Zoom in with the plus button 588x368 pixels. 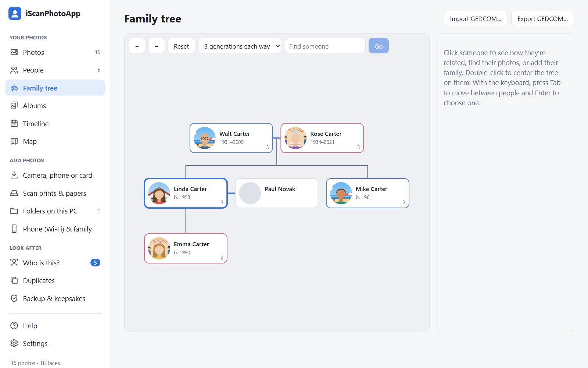[137, 46]
